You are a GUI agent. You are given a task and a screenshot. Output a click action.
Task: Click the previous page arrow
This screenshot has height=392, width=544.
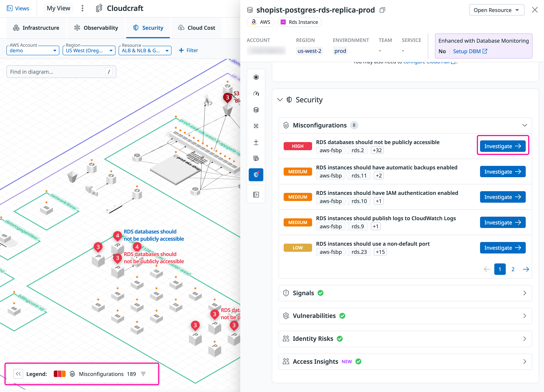coord(487,269)
